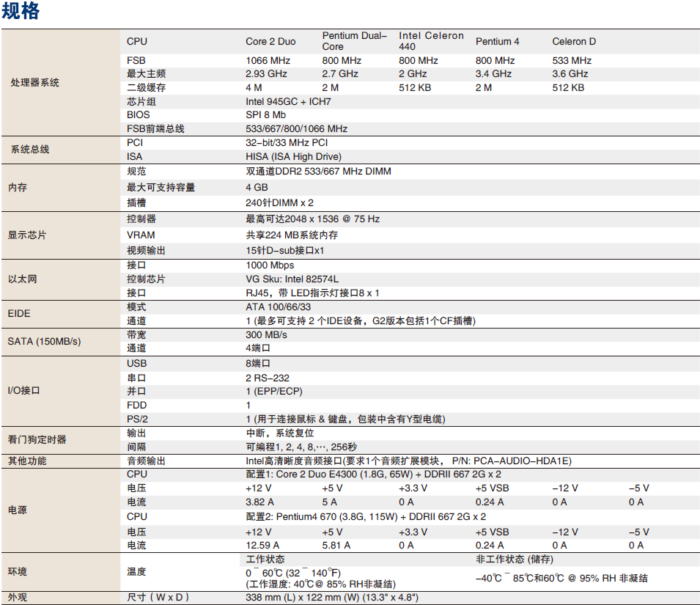
Task: Click VG Sku: Intel 82574L text
Action: click(292, 279)
